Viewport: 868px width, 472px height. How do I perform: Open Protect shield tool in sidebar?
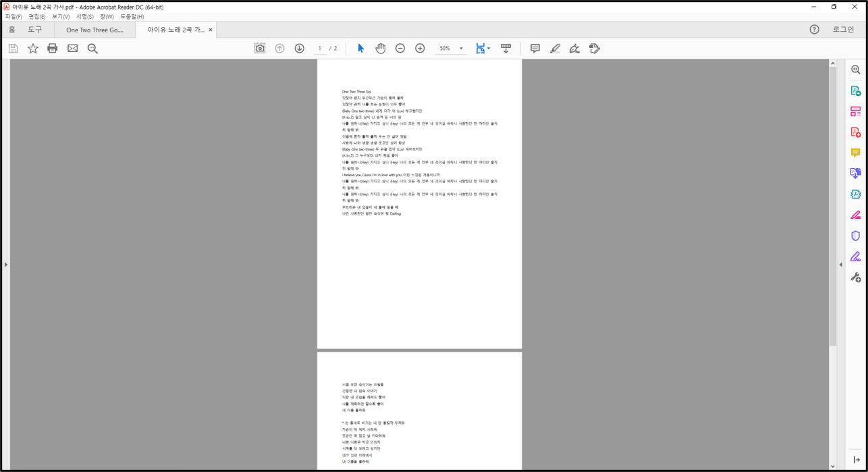click(856, 236)
